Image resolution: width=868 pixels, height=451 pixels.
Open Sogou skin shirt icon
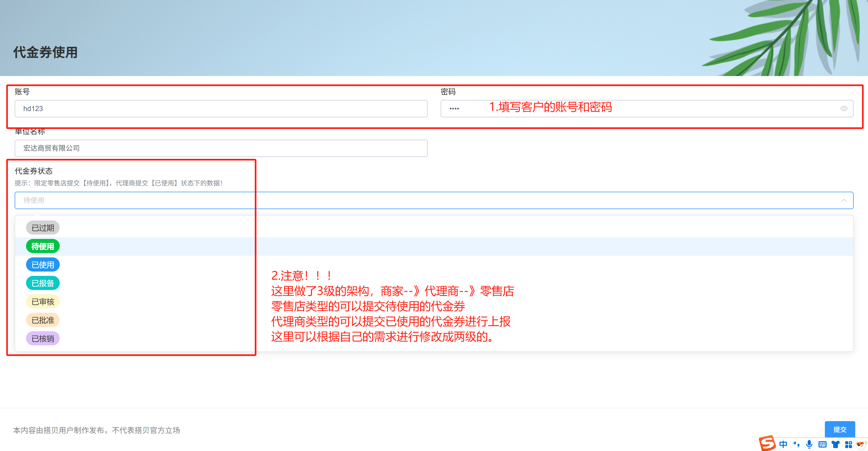click(x=835, y=444)
